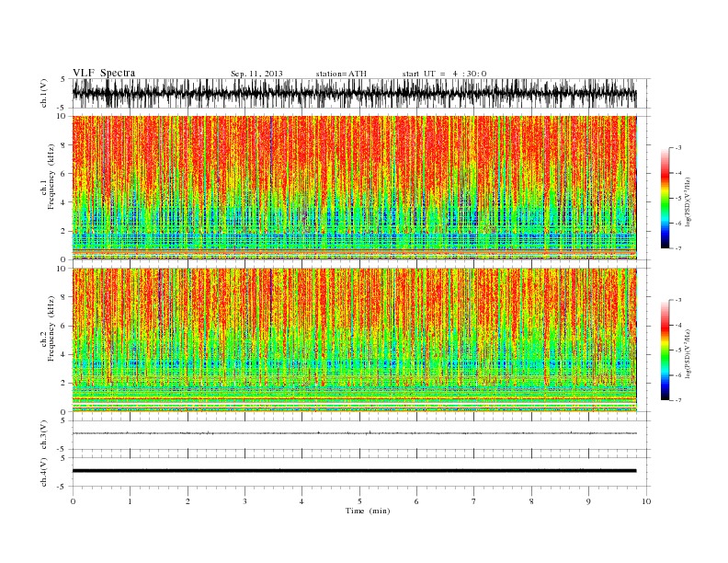
Task: Click the "-5" volt tick of ch.4(V) panel
Action: point(63,487)
